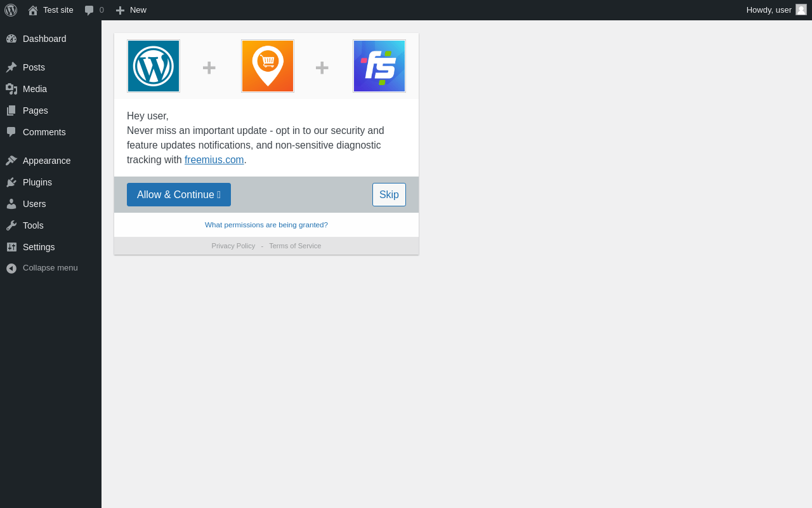Go to Media in the sidebar
Viewport: 812px width, 508px height.
[x=51, y=89]
